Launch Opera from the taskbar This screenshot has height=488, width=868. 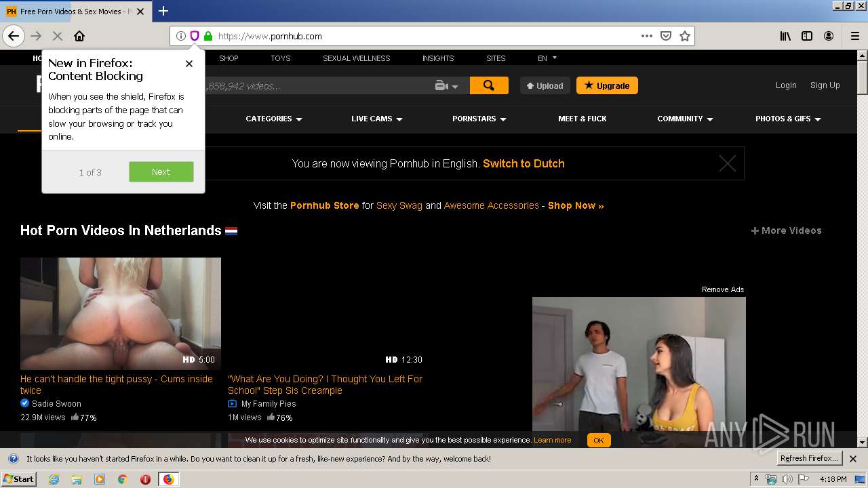tap(145, 479)
